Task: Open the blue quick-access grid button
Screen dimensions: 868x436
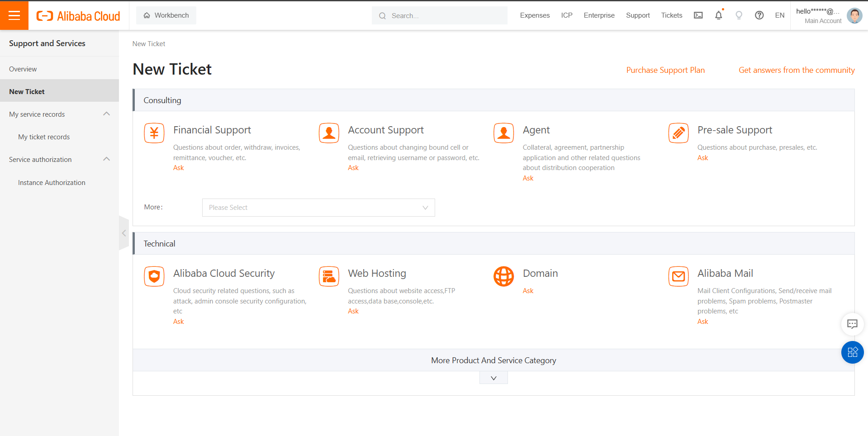Action: pos(853,352)
